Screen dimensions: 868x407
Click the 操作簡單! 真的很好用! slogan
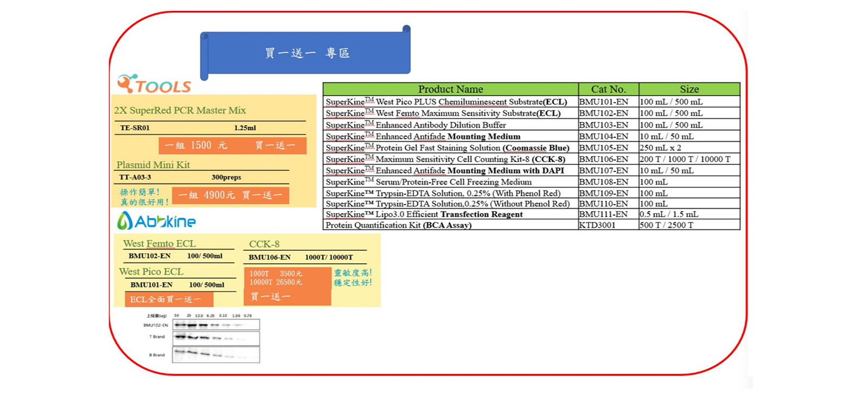pos(144,197)
